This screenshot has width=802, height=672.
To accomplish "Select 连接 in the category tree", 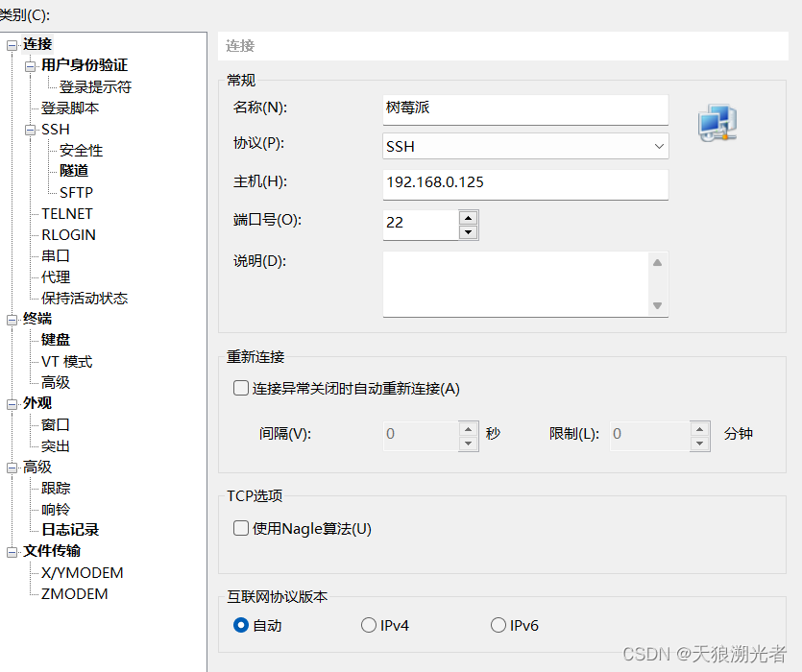I will click(x=37, y=44).
